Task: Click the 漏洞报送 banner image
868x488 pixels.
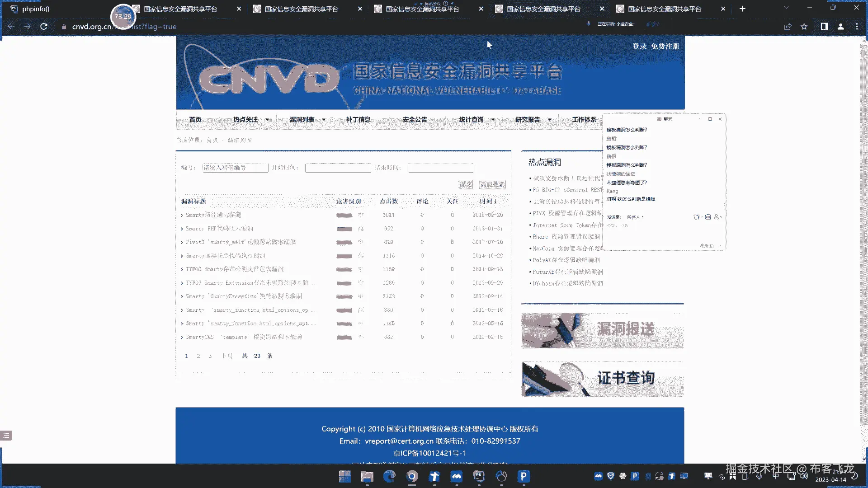Action: [x=602, y=330]
